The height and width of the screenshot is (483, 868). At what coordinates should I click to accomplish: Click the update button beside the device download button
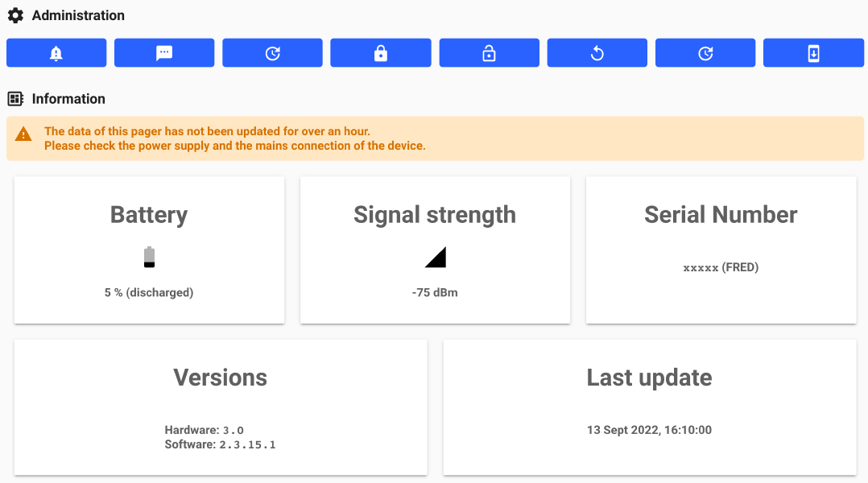pyautogui.click(x=705, y=53)
